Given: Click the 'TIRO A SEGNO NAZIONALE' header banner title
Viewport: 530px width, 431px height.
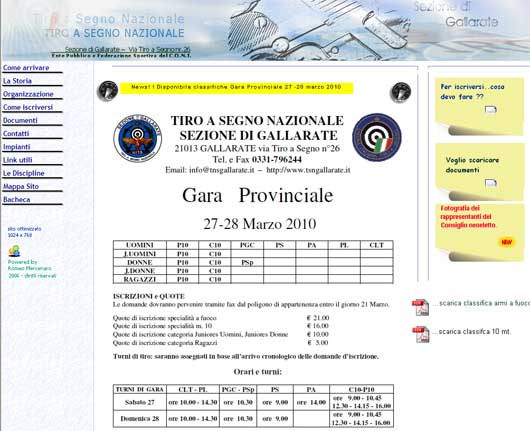Looking at the screenshot, I should click(115, 33).
